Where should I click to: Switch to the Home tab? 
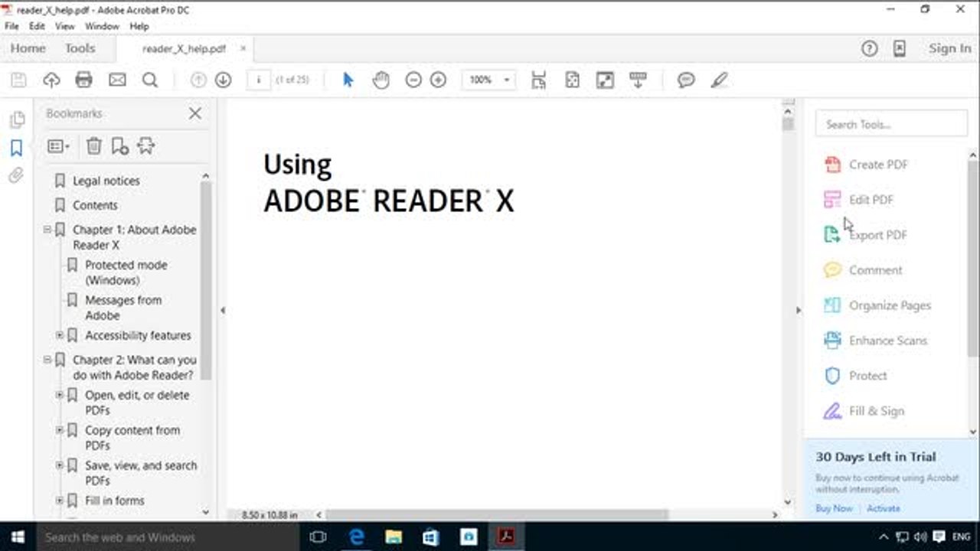[28, 48]
